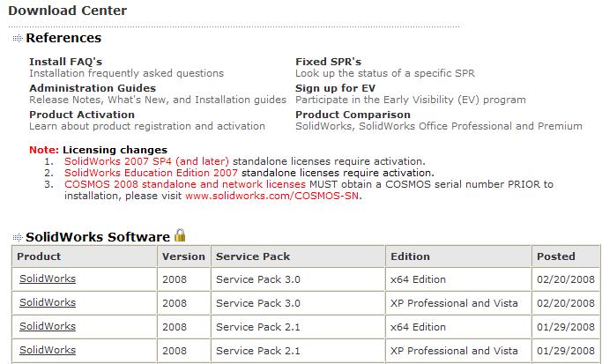Download SolidWorks Service Pack 3.0 x64 Edition
602x364 pixels.
coord(48,279)
